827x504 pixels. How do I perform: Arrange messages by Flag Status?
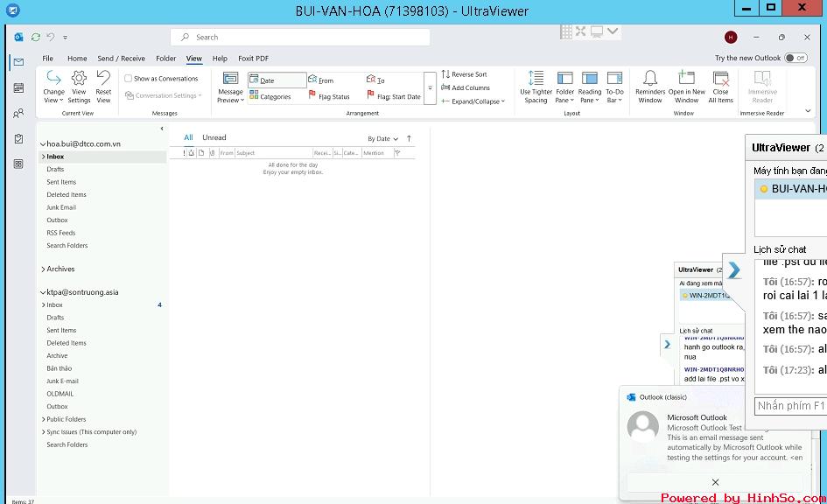329,96
